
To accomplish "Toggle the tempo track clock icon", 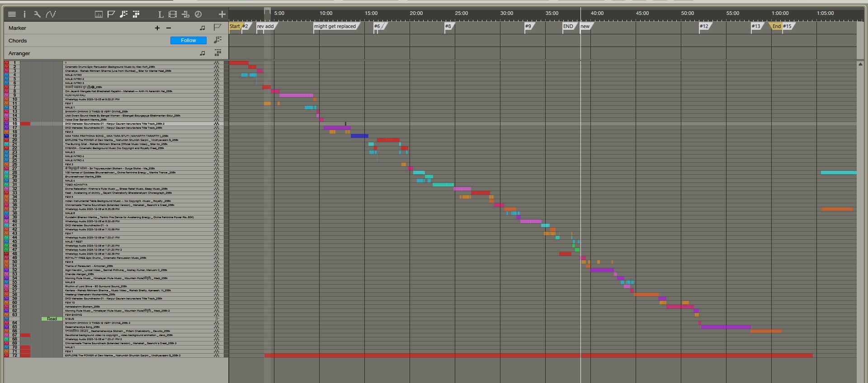I will [x=198, y=14].
